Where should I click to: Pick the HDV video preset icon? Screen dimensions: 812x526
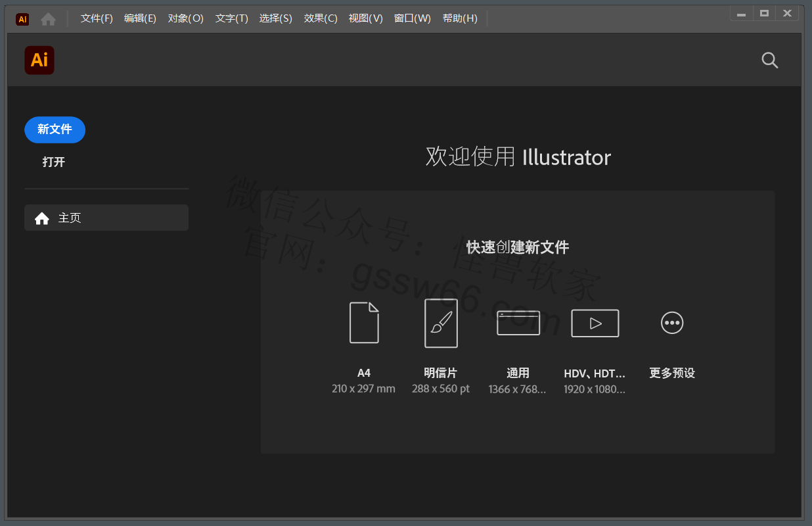(x=595, y=323)
